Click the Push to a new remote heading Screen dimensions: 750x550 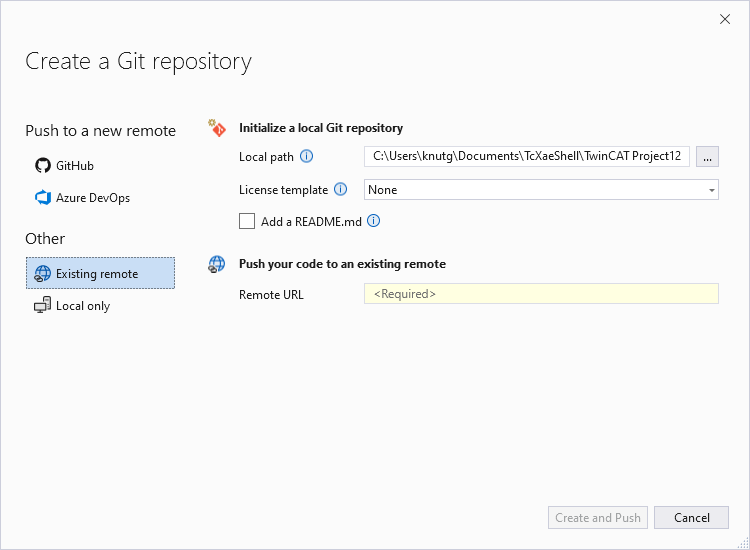tap(100, 131)
